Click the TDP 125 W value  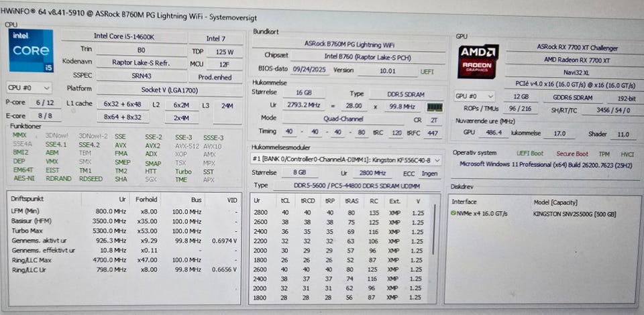pyautogui.click(x=225, y=52)
